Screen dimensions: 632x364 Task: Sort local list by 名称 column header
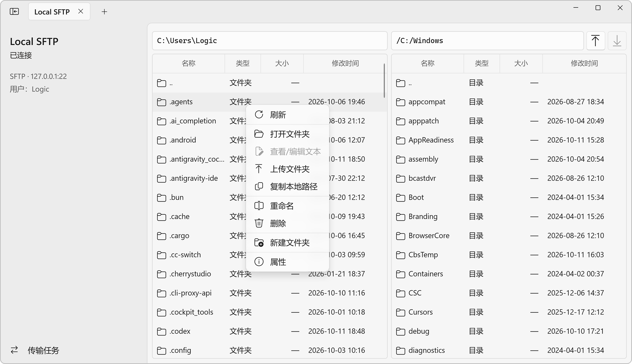(188, 63)
